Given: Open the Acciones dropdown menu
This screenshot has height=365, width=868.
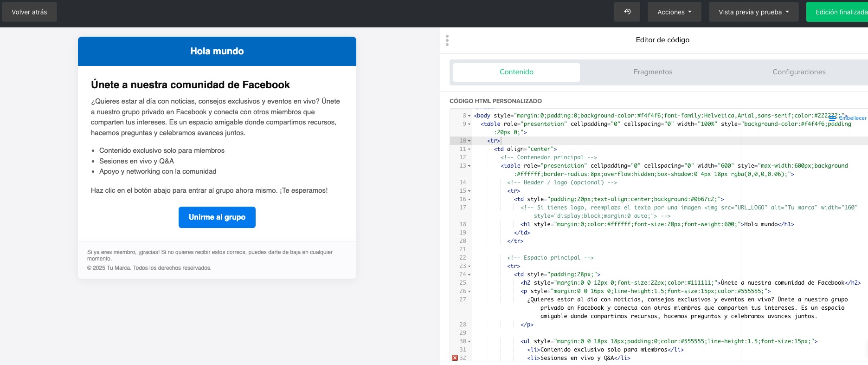Looking at the screenshot, I should tap(674, 12).
